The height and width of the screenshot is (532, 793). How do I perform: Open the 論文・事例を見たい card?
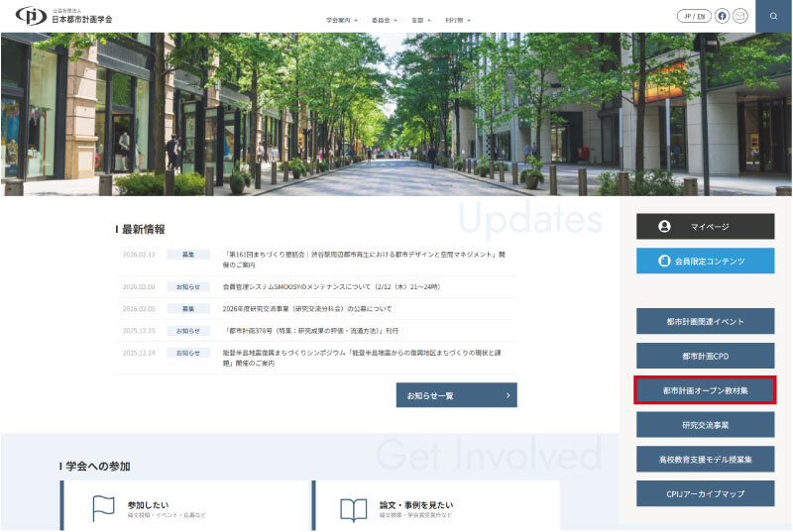click(436, 505)
